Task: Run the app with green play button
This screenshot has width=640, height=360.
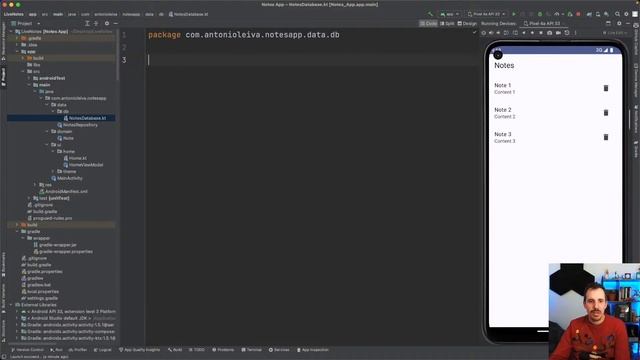Action: point(514,14)
